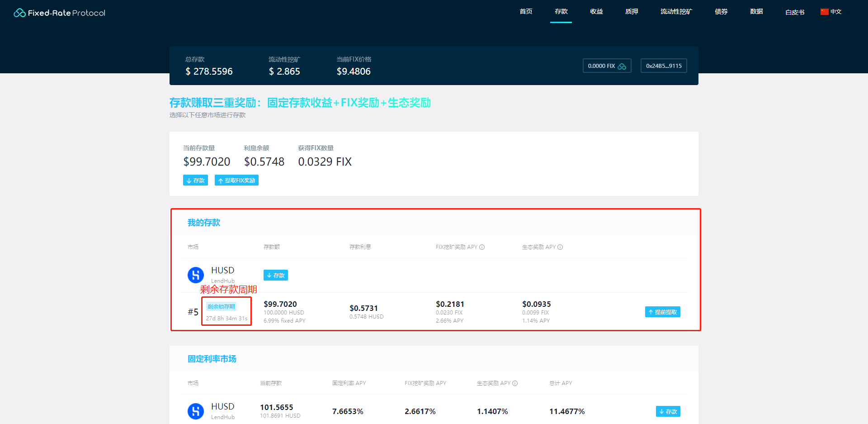Open the 数据 nav item

(x=756, y=12)
